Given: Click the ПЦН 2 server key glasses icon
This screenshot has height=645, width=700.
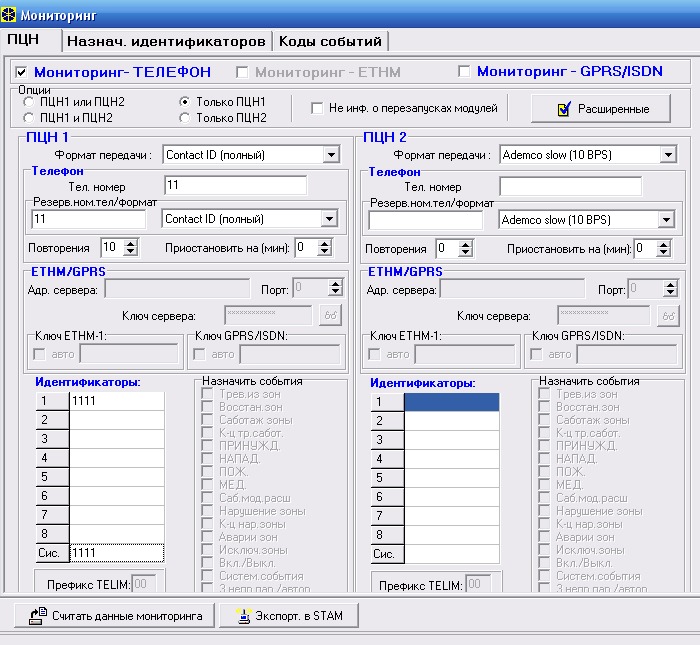Looking at the screenshot, I should point(668,315).
